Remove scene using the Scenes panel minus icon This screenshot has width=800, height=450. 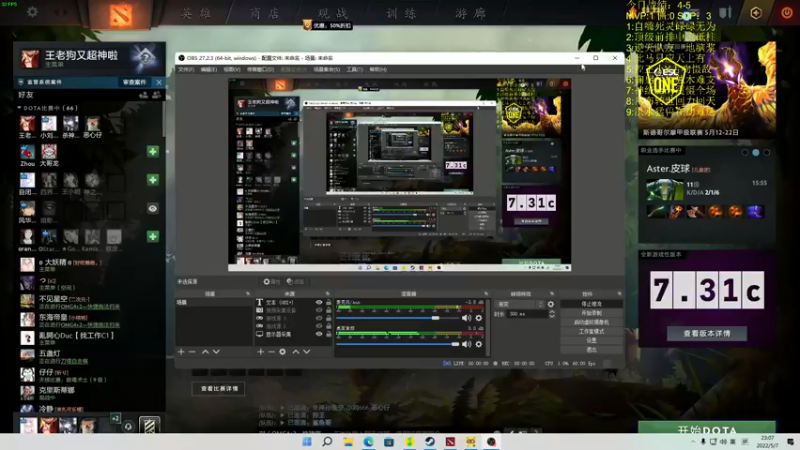click(x=192, y=352)
